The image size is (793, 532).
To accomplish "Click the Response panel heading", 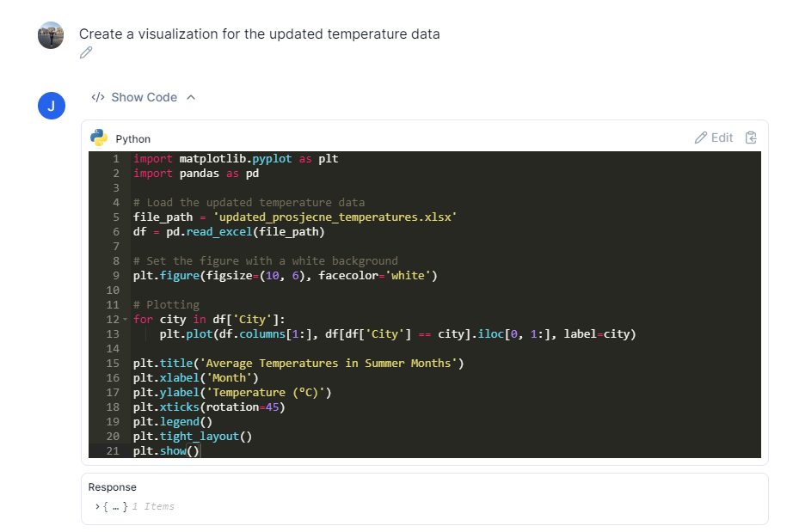I will point(112,487).
